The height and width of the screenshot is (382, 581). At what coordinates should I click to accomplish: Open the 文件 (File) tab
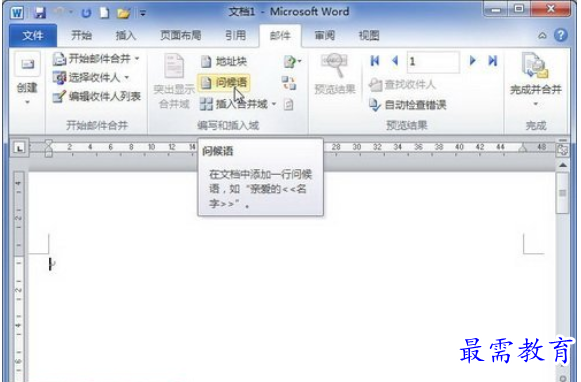33,36
